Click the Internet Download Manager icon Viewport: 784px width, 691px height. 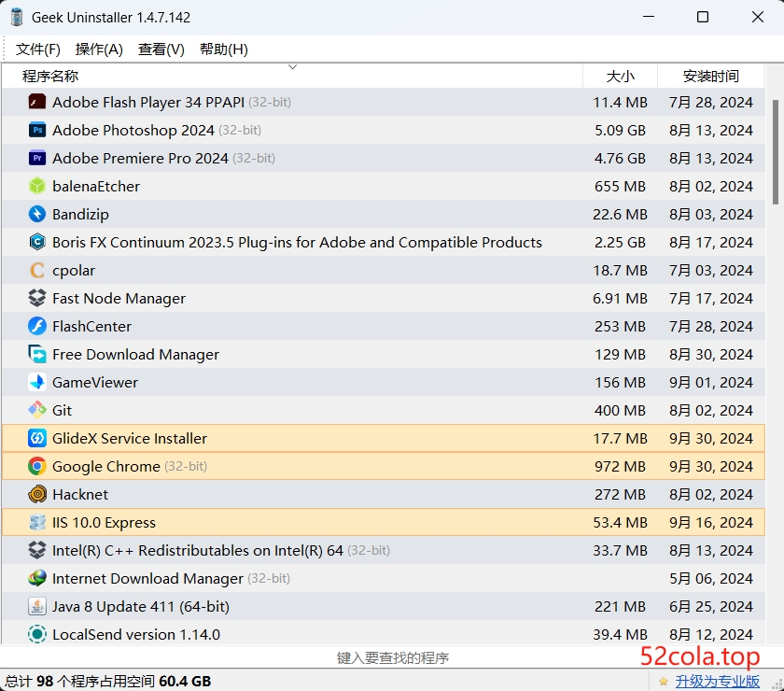(x=37, y=578)
